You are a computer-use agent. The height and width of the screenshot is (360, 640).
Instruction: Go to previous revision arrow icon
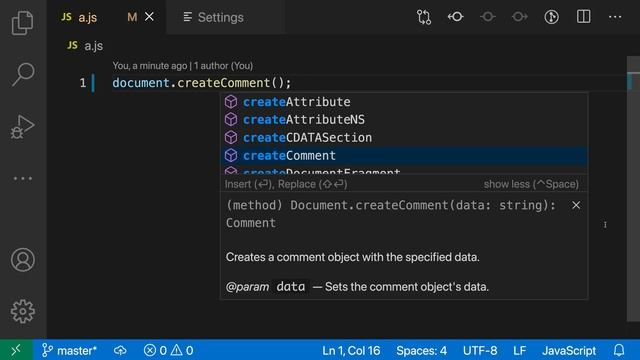point(456,17)
